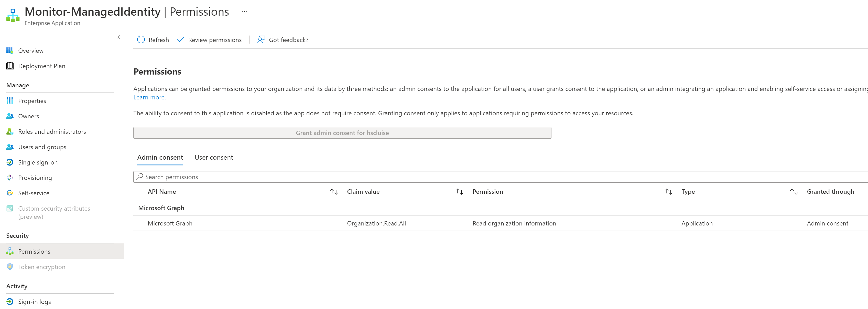Click Permission column header
This screenshot has height=309, width=868.
(487, 192)
